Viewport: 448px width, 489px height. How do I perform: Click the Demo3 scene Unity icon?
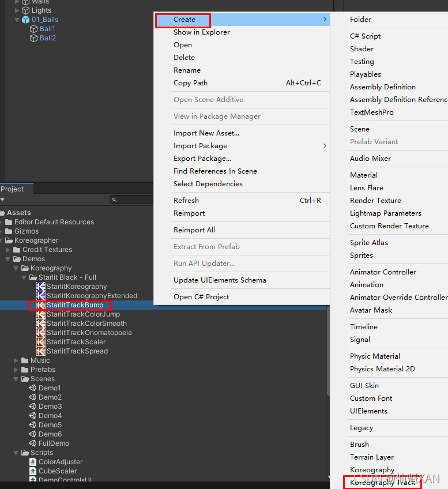(x=32, y=407)
